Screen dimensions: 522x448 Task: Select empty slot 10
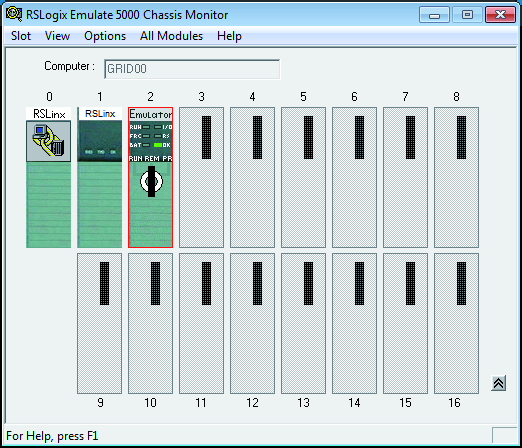click(x=150, y=323)
